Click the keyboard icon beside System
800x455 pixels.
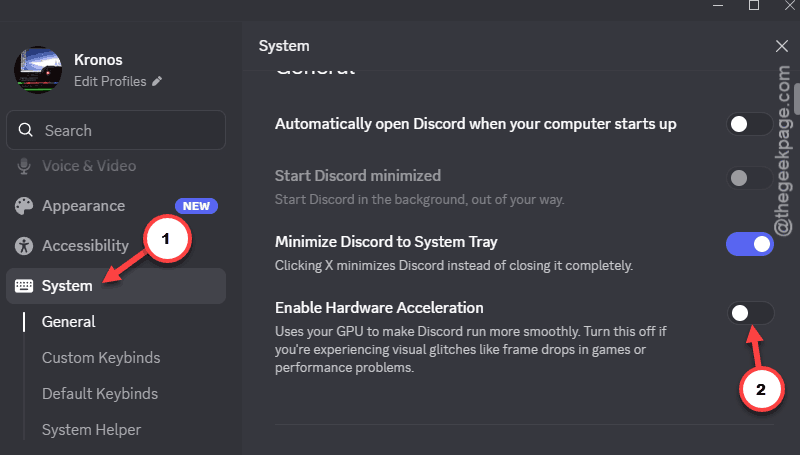[23, 286]
